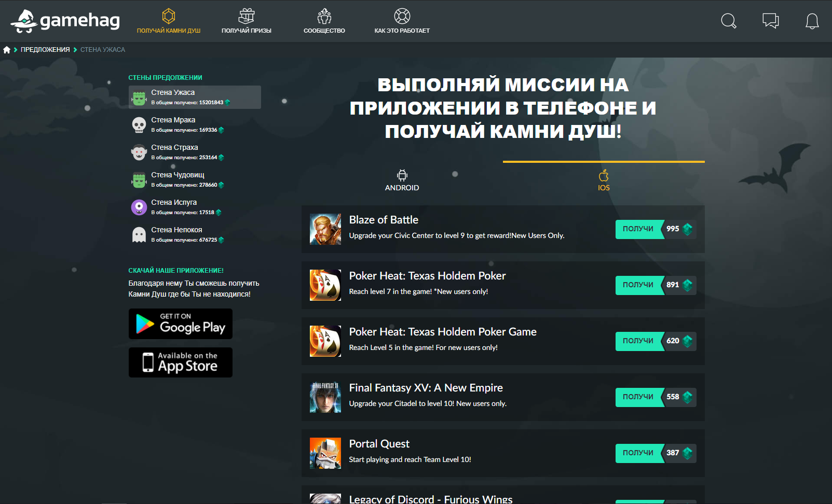Click the СТЕНА УЖАСА breadcrumb text
832x504 pixels.
[103, 50]
